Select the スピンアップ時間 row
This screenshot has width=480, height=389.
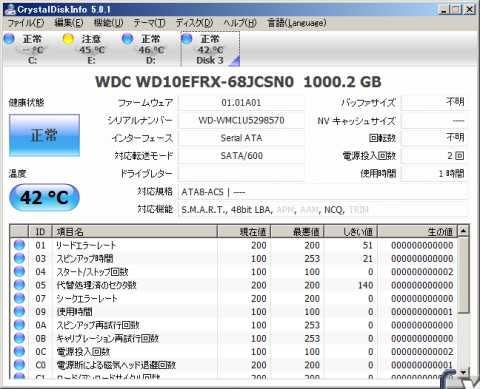tap(234, 259)
